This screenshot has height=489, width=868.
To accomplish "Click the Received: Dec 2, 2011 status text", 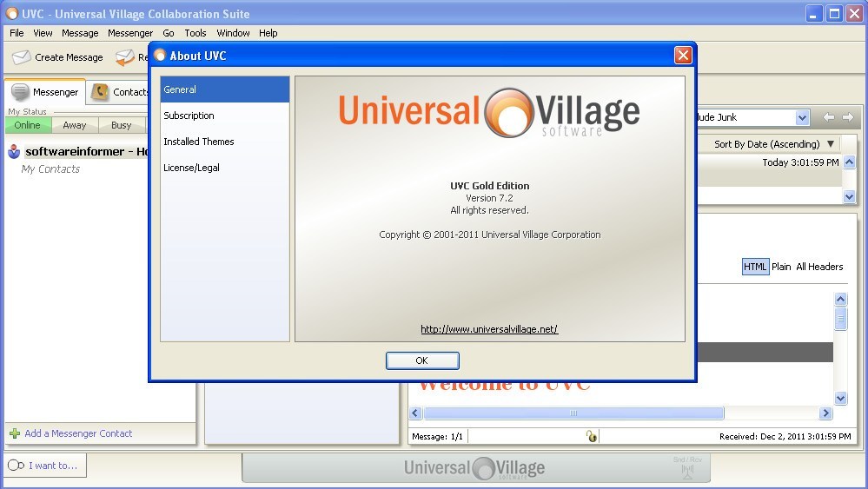I will point(785,436).
